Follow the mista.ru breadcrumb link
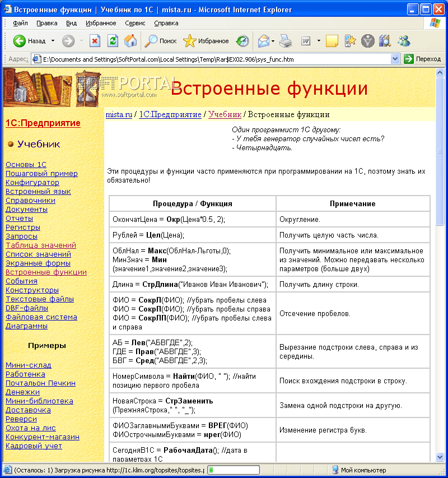 pyautogui.click(x=119, y=115)
